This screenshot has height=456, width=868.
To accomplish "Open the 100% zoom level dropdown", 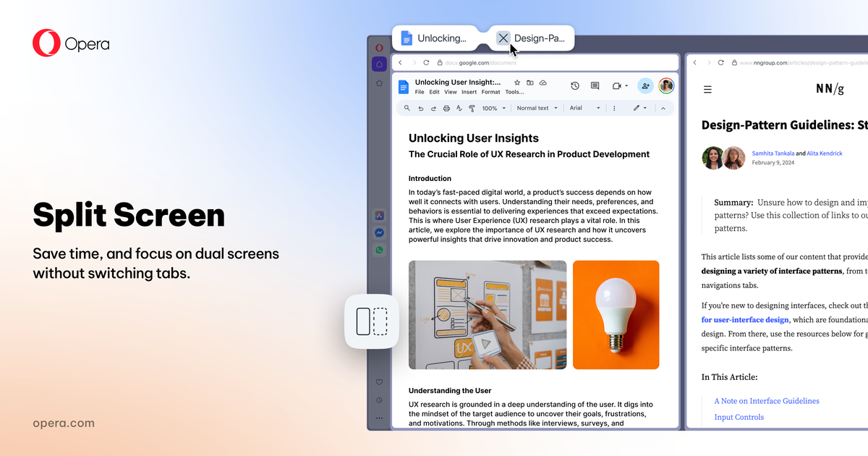I will tap(490, 107).
